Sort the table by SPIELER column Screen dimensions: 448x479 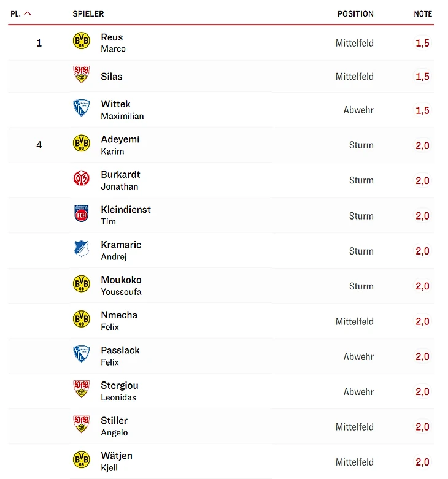[x=88, y=14]
